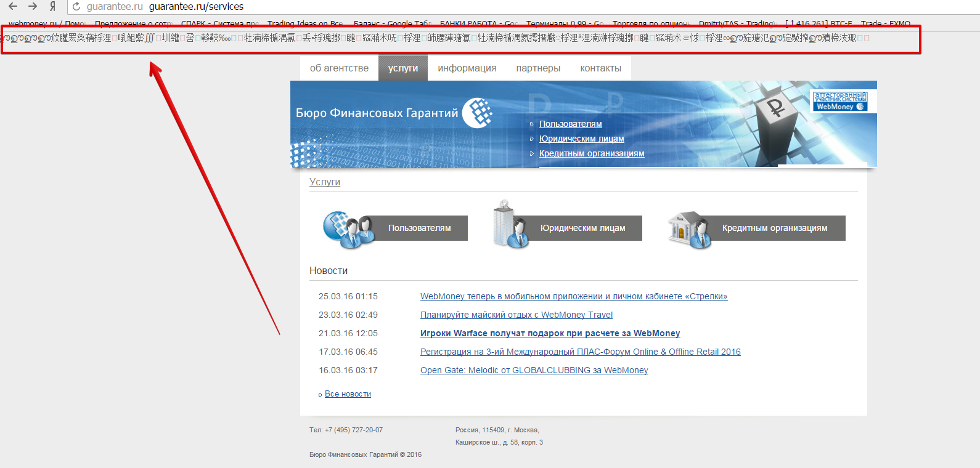Go to the 'партнеры' menu tab
Viewport: 980px width, 468px height.
tap(538, 68)
